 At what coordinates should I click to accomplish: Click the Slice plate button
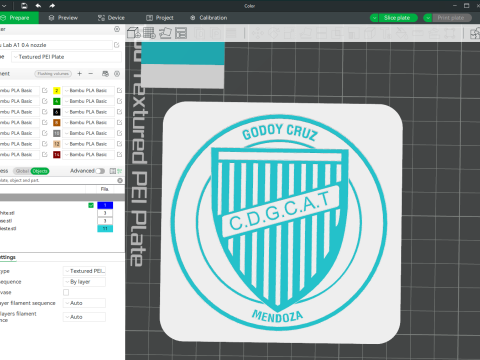point(398,18)
